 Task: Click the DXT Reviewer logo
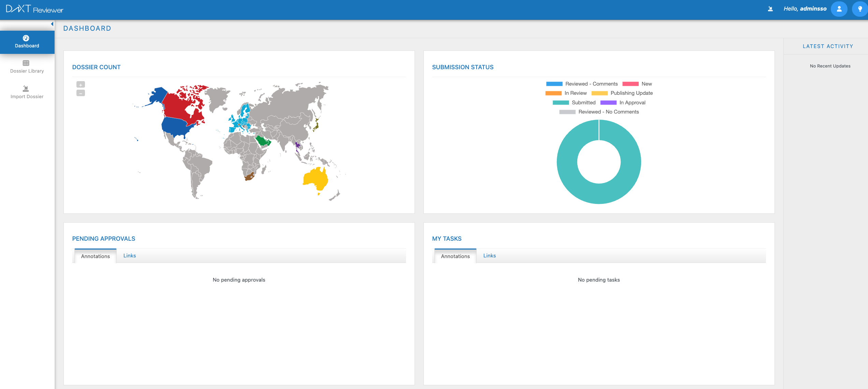[x=34, y=9]
